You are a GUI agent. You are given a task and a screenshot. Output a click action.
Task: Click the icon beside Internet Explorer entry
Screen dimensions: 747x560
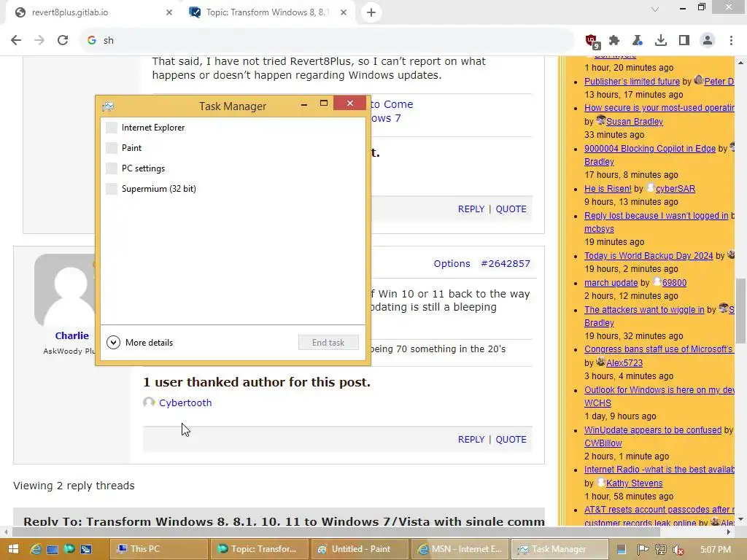coord(112,128)
